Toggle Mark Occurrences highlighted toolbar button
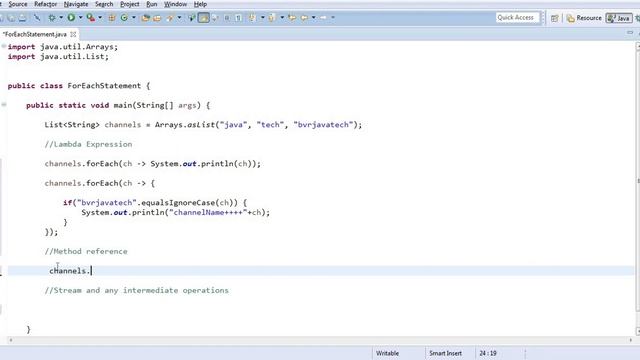Screen dimensions: 640x360 coord(203,18)
